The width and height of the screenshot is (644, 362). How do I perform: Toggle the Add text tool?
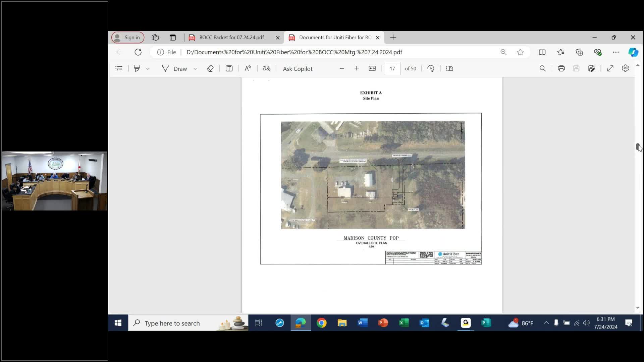coord(229,68)
